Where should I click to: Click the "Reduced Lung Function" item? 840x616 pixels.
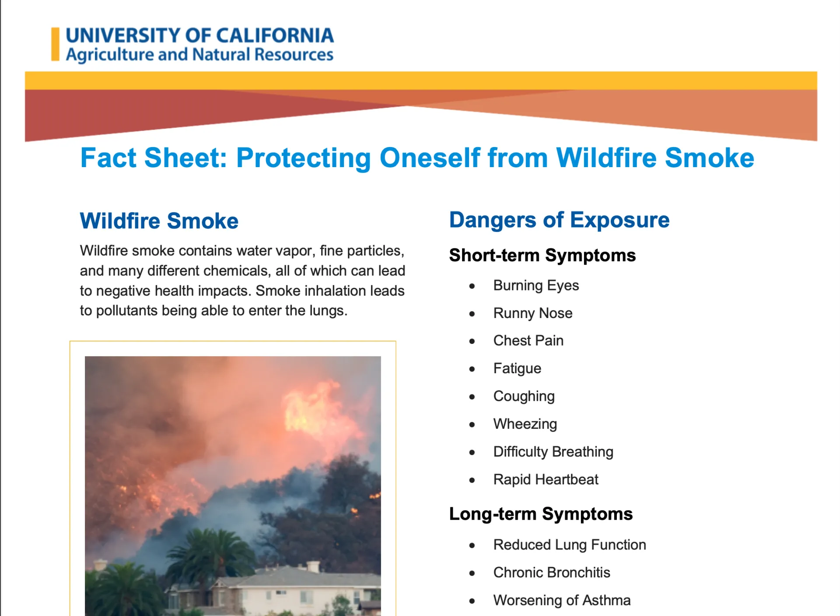tap(570, 545)
